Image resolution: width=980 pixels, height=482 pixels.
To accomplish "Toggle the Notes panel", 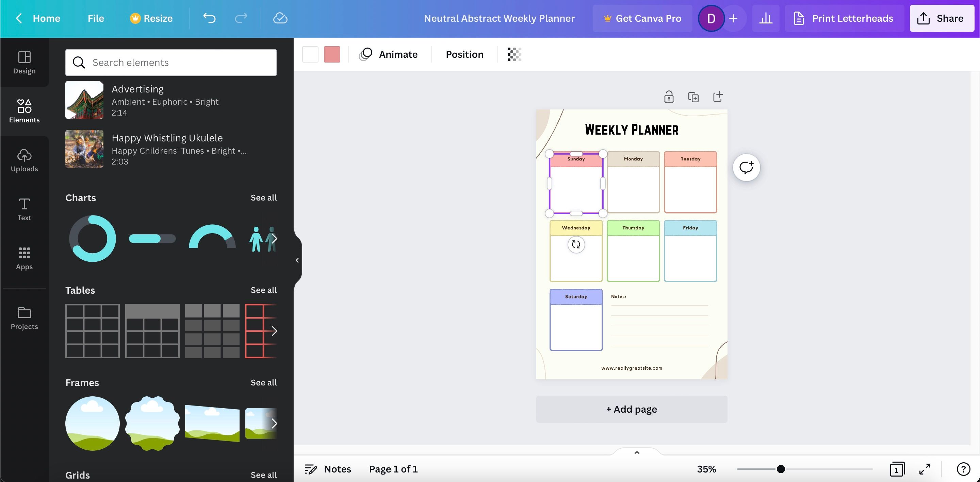I will tap(328, 469).
